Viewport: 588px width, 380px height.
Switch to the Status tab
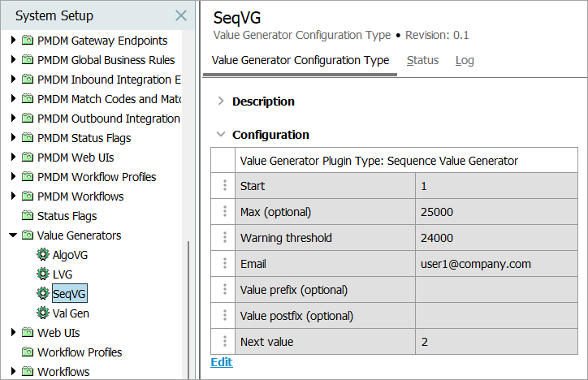[x=422, y=60]
